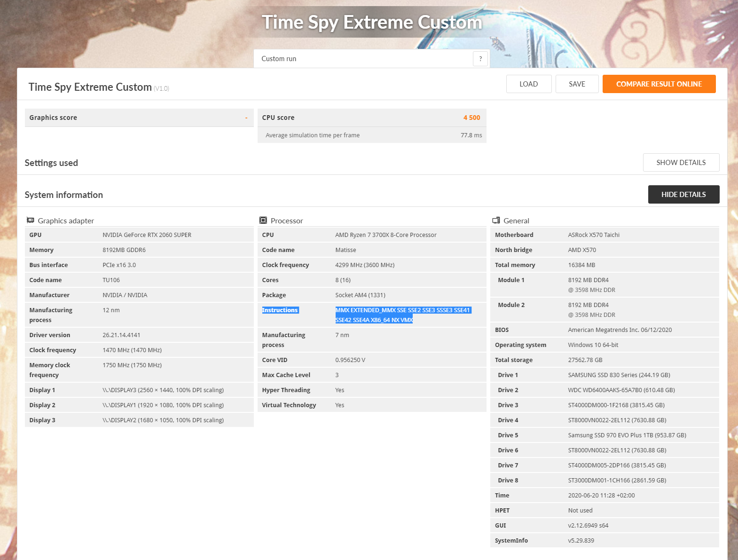Click the Module 2 memory entry

[605, 310]
